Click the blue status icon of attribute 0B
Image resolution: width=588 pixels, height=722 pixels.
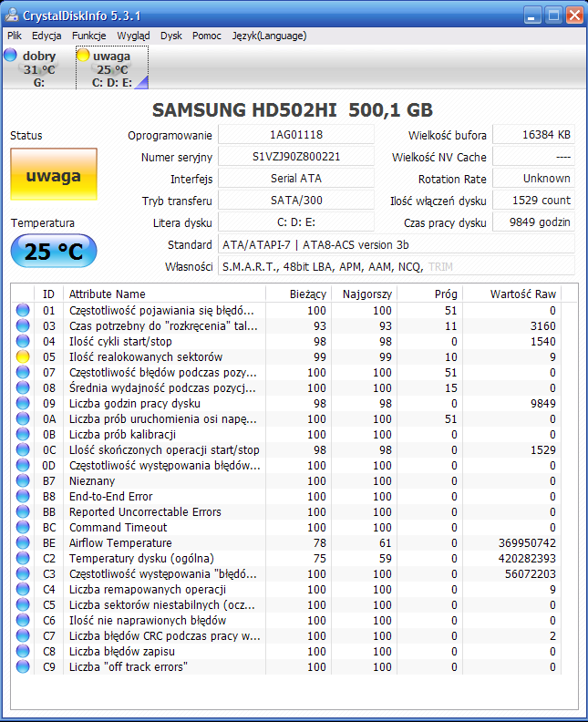[x=23, y=434]
